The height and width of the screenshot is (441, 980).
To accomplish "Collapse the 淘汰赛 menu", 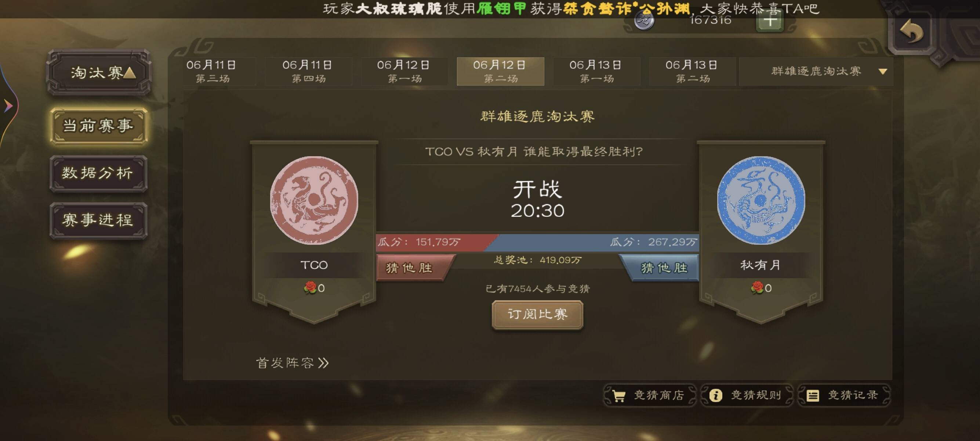I will coord(99,72).
